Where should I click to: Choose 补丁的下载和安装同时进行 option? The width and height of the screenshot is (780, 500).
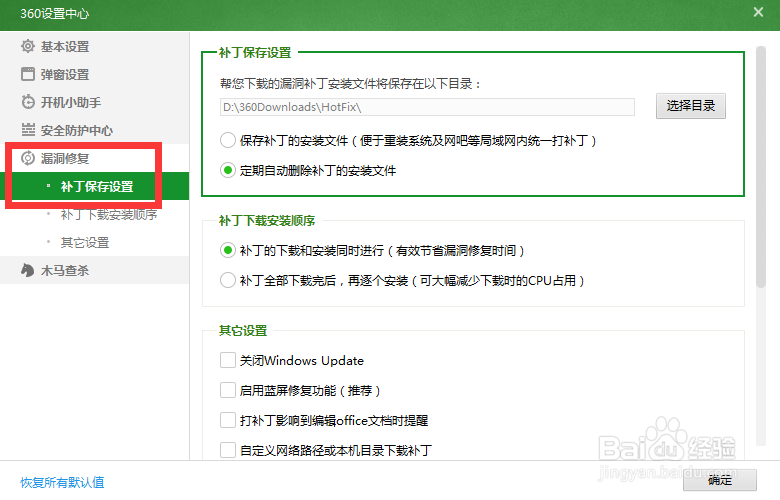(x=228, y=250)
